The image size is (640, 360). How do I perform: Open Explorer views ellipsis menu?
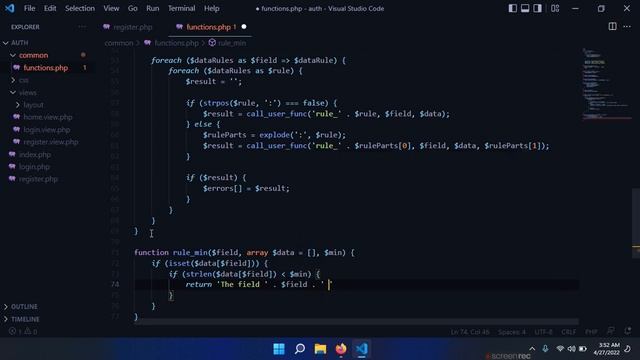coord(82,27)
